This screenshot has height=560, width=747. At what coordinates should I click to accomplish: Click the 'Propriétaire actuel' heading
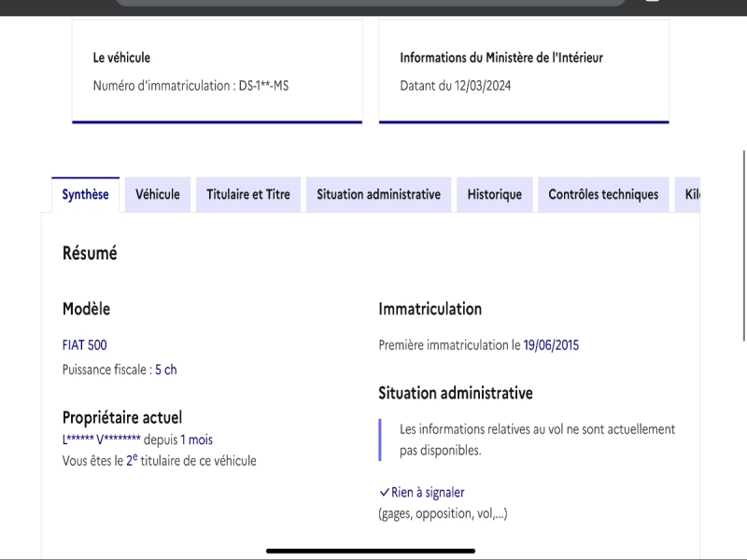point(122,417)
